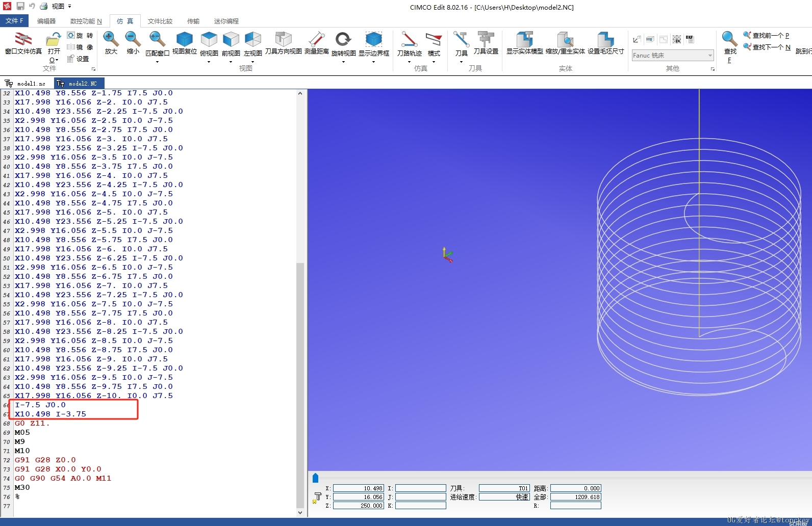Expand the 前视图 dropdown arrow
This screenshot has height=526, width=812.
coord(231,62)
